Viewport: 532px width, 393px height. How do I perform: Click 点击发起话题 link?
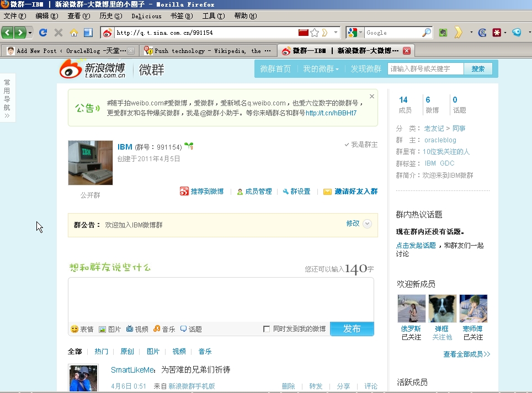click(416, 246)
